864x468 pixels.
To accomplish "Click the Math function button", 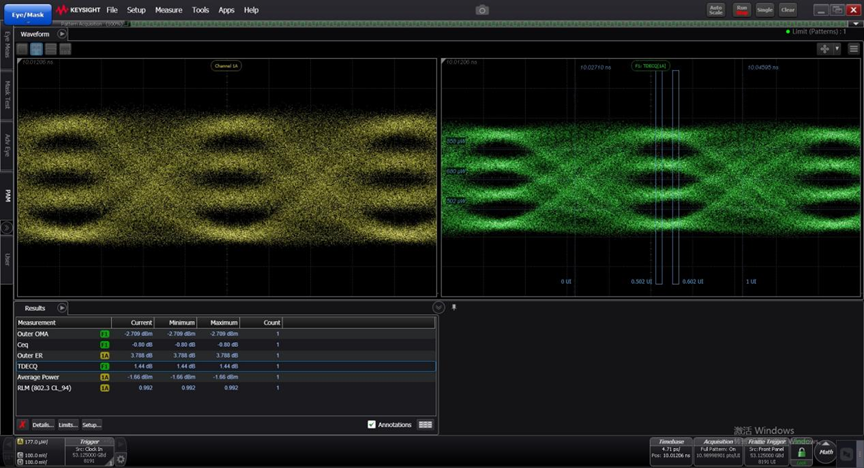I will (x=826, y=452).
